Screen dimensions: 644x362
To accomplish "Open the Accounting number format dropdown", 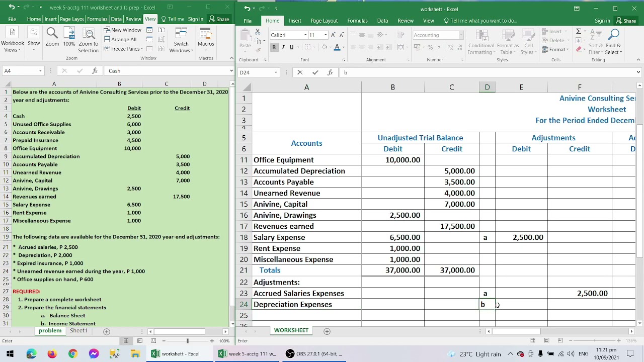I will (461, 35).
